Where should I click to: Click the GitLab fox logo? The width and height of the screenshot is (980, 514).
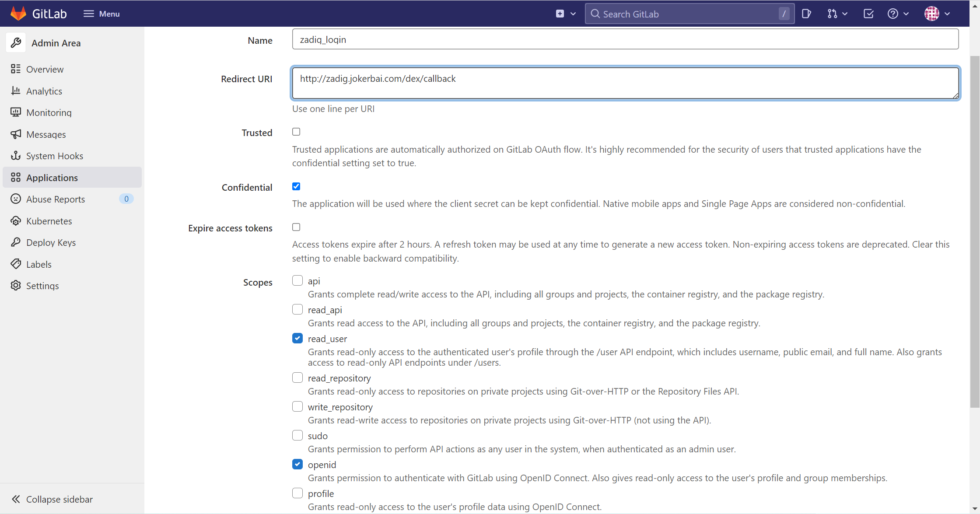pos(18,14)
